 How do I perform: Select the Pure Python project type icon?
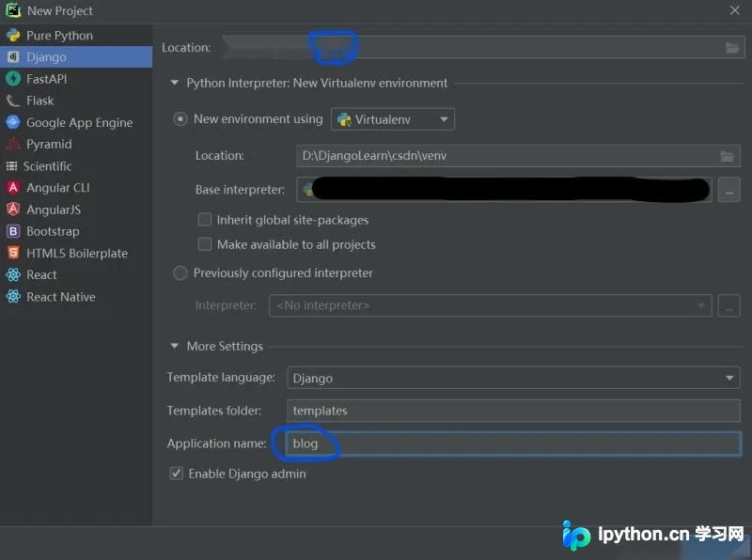click(13, 36)
